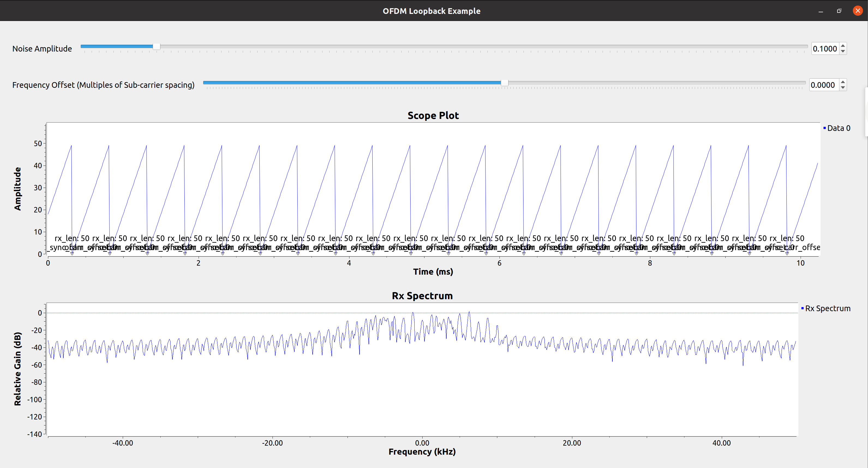Image resolution: width=868 pixels, height=468 pixels.
Task: Toggle the Rx Spectrum legend entry
Action: click(x=828, y=308)
